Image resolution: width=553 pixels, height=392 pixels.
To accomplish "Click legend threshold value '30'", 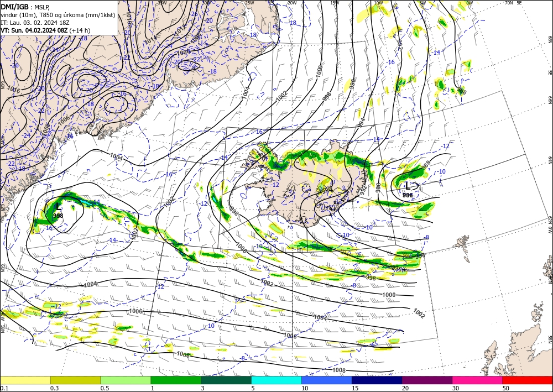I will point(456,388).
